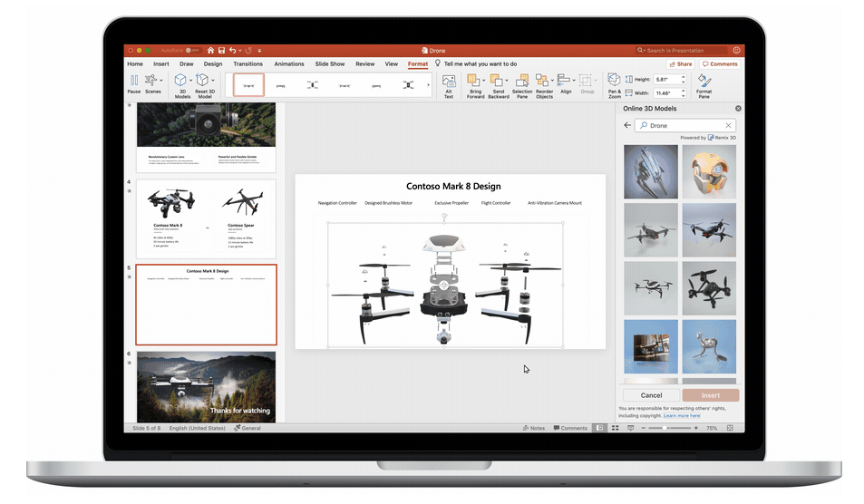Switch to slide sorter view icon
Image resolution: width=864 pixels, height=504 pixels.
615,428
